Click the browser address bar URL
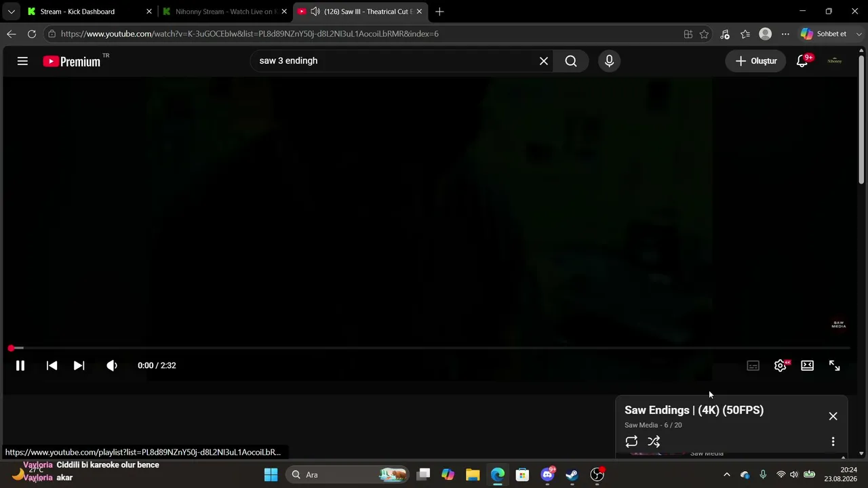 (250, 34)
